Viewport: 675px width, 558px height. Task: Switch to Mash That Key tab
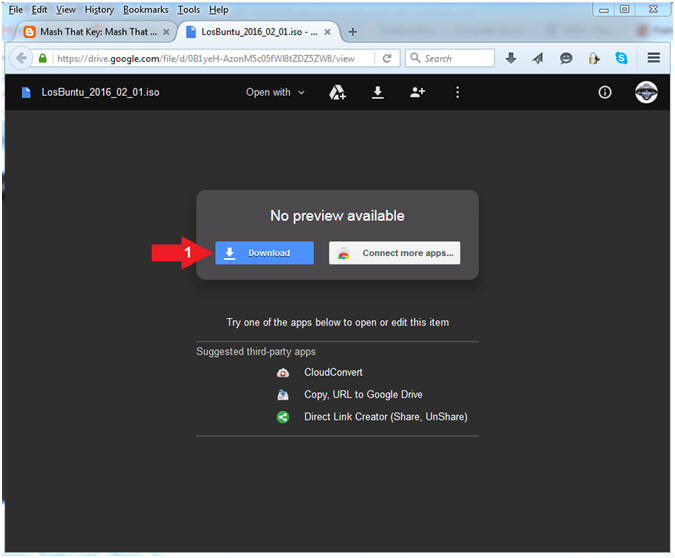[95, 32]
